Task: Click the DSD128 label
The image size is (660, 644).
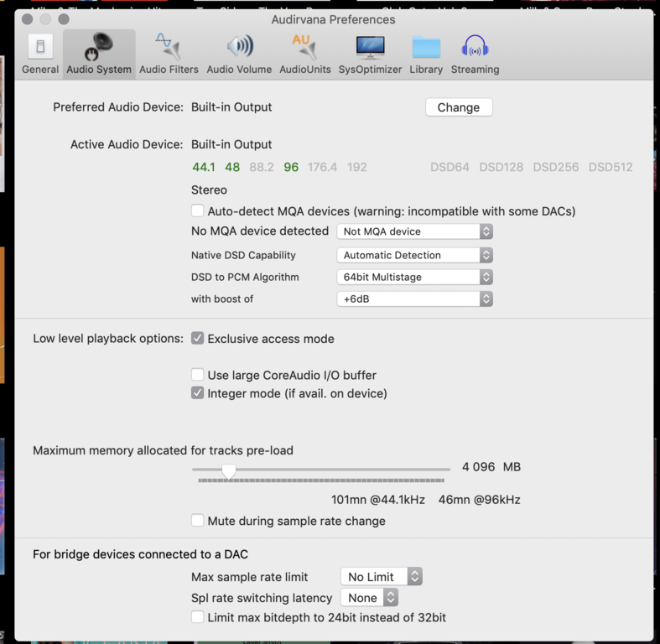Action: pyautogui.click(x=501, y=167)
